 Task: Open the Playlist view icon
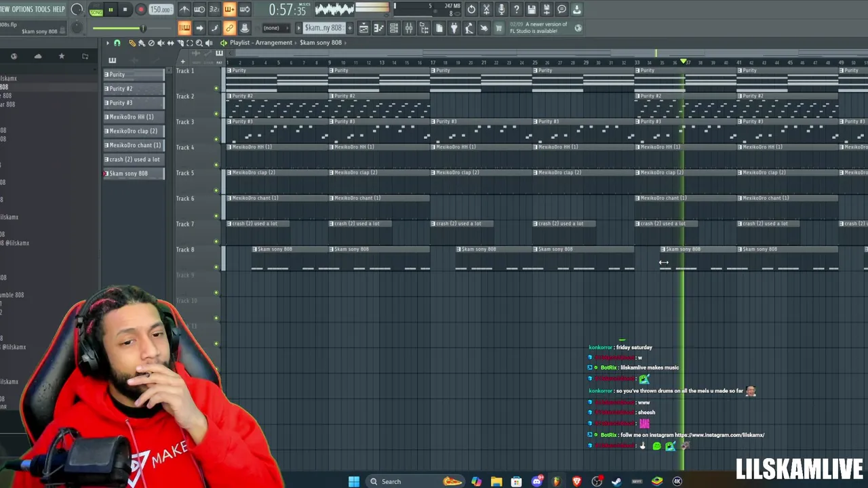click(363, 28)
